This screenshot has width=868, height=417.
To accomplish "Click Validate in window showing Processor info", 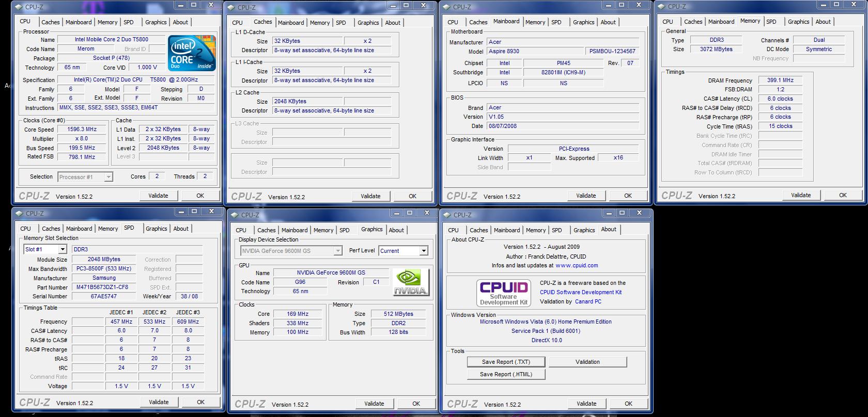I will click(158, 196).
